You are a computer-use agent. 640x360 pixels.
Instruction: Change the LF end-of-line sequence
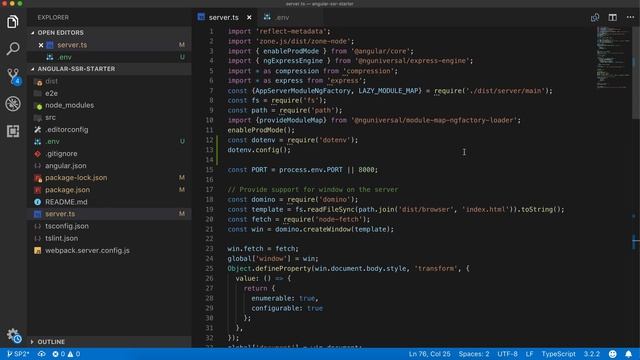(529, 354)
